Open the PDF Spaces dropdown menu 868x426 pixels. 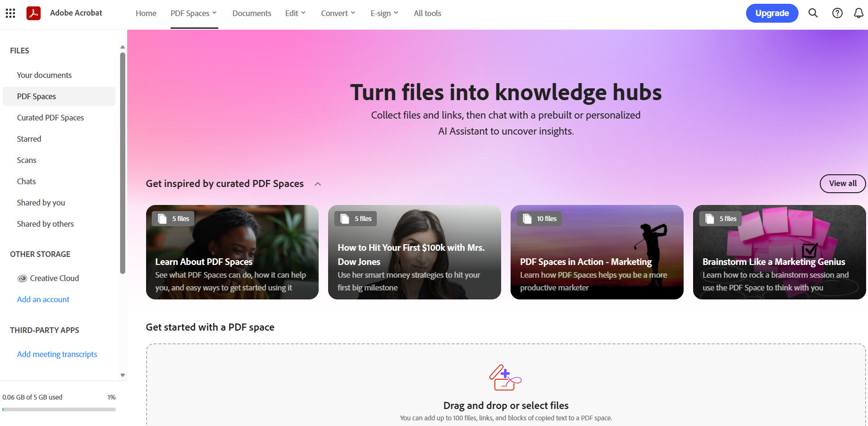[x=194, y=13]
